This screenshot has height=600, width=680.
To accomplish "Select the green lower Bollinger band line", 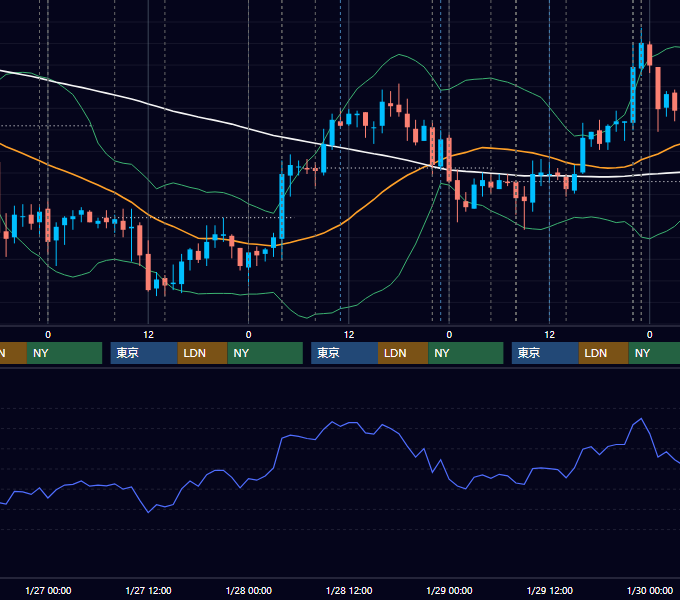I will tap(416, 243).
